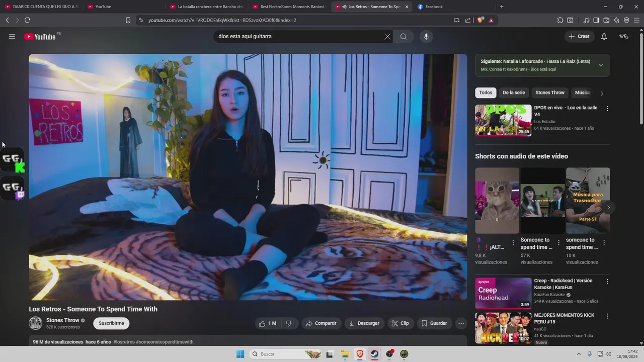This screenshot has height=362, width=644.
Task: Click the browser address bar URL
Action: tap(222, 20)
